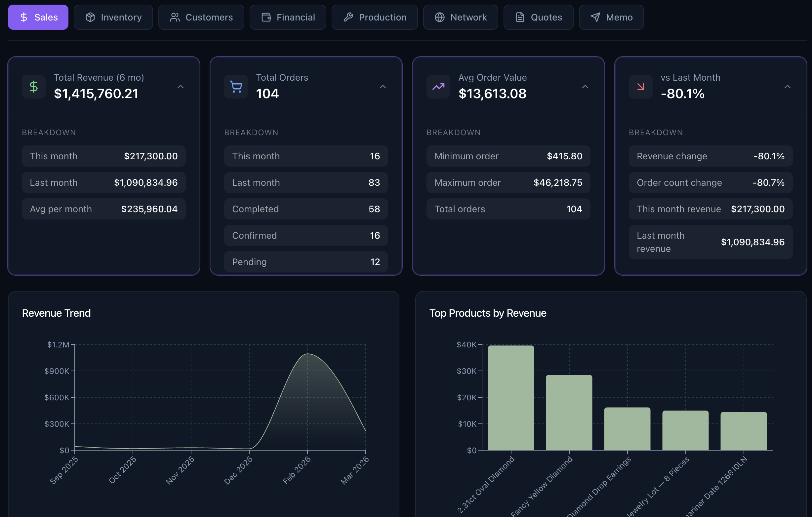Click the $1.2M axis label on Revenue Trend
This screenshot has width=812, height=517.
click(x=58, y=344)
